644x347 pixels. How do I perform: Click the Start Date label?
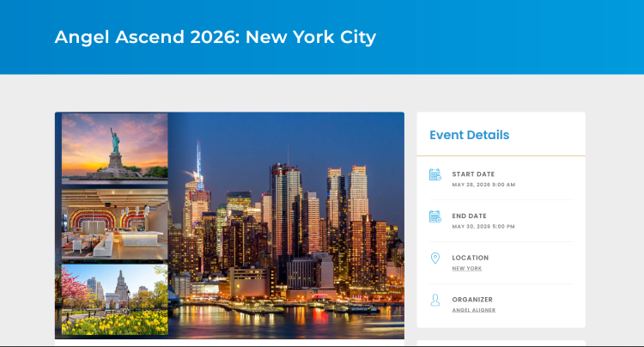pyautogui.click(x=473, y=174)
